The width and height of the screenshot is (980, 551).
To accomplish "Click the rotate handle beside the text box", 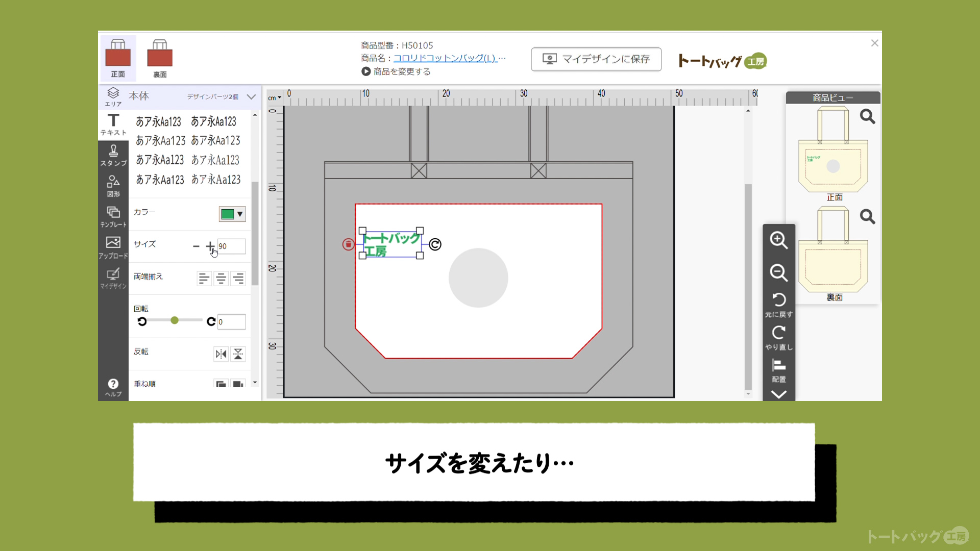I will (x=435, y=244).
